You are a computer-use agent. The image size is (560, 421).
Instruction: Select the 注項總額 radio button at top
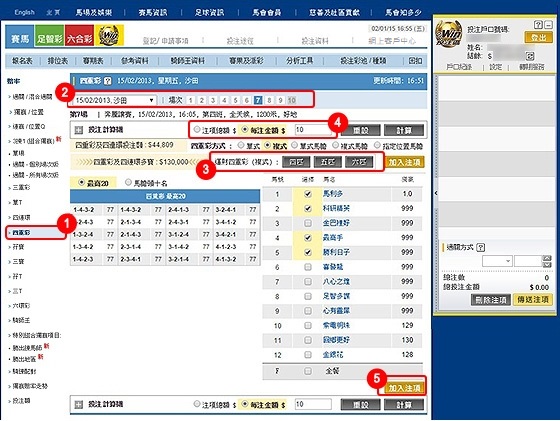(197, 130)
